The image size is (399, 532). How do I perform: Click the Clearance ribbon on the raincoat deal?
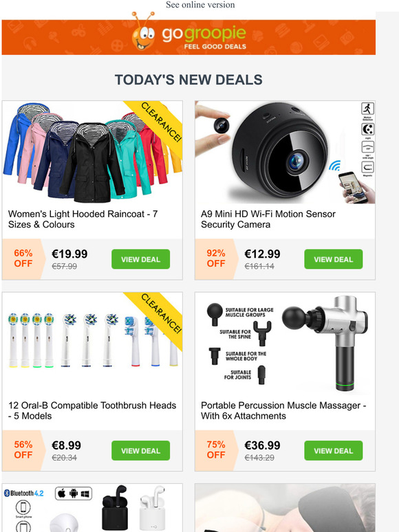tap(160, 122)
